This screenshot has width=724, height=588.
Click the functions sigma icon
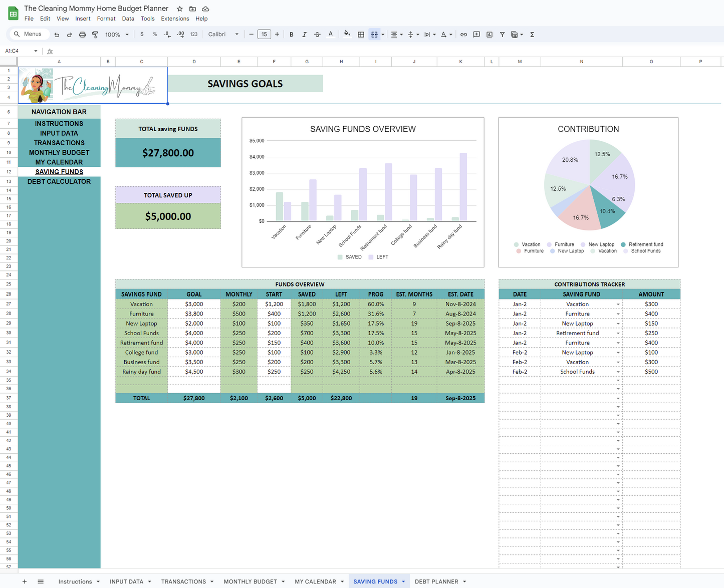coord(532,35)
